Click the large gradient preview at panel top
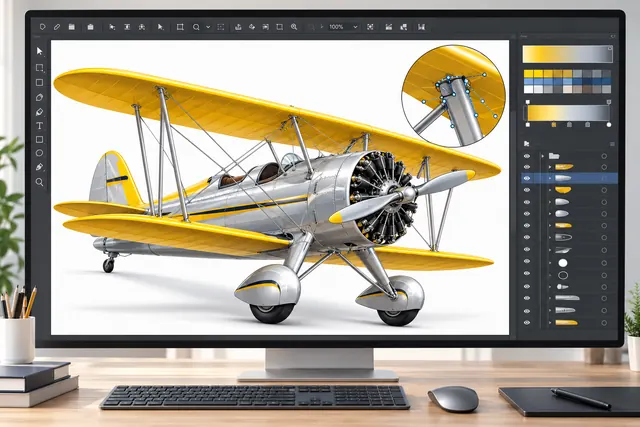Image resolution: width=640 pixels, height=427 pixels. (x=568, y=54)
